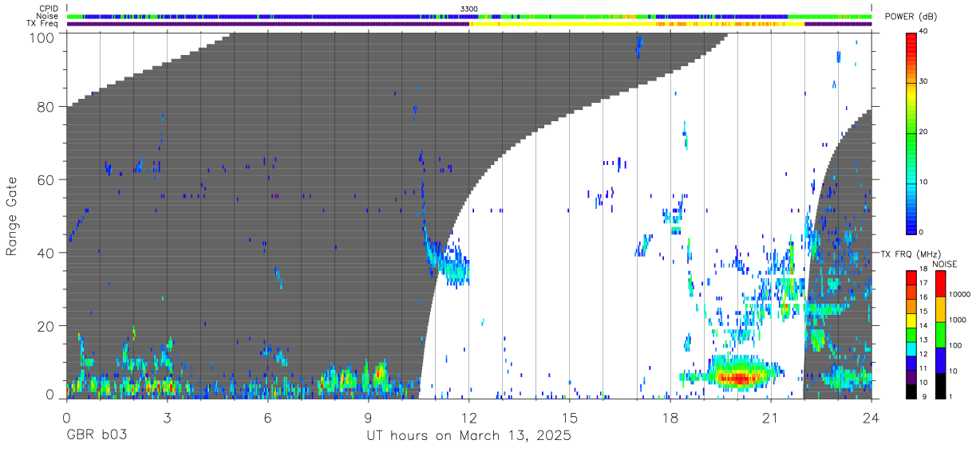The image size is (980, 452).
Task: Click the red high-power echo near 20 UT
Action: (x=738, y=379)
